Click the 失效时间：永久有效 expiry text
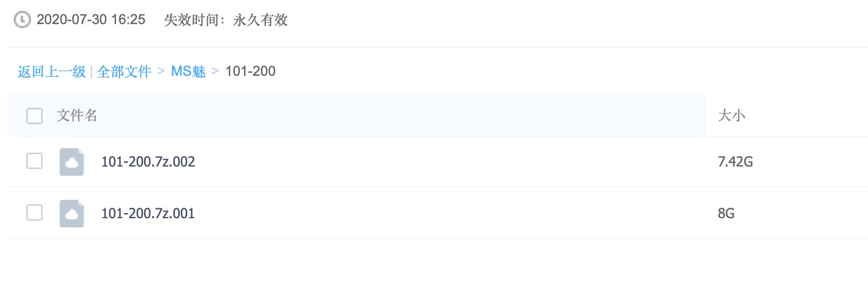Image resolution: width=868 pixels, height=294 pixels. [x=226, y=20]
